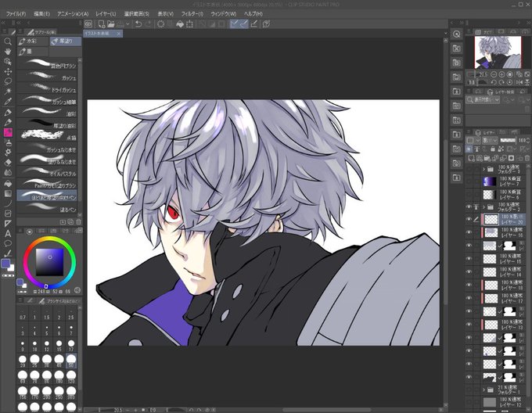This screenshot has height=413, width=532.
Task: Show the hidden レイヤー 7 layer
Action: tap(469, 181)
